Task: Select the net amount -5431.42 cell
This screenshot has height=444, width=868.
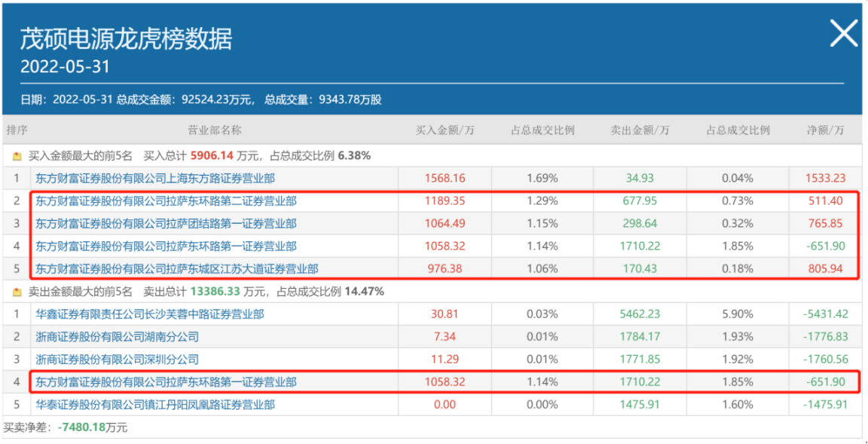Action: point(825,314)
